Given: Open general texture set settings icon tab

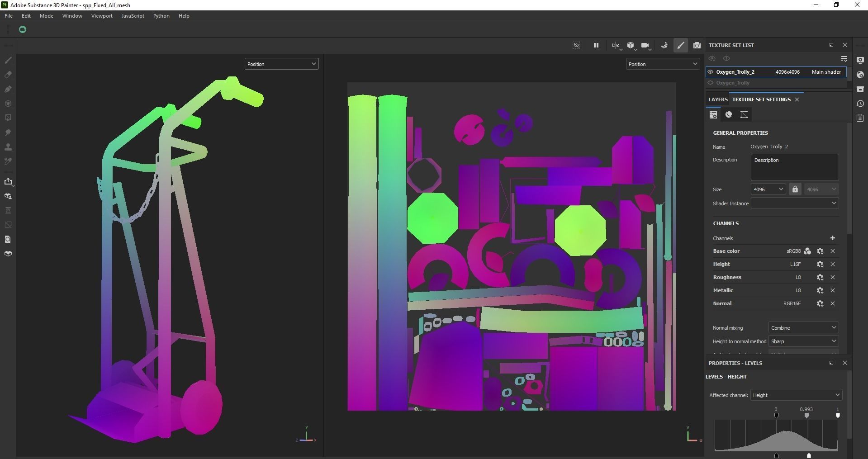Looking at the screenshot, I should pos(713,114).
